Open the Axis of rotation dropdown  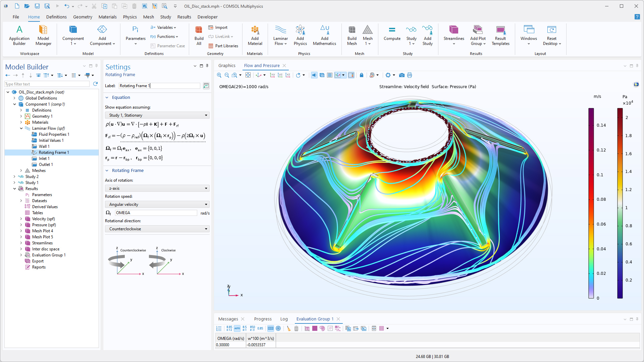click(157, 188)
